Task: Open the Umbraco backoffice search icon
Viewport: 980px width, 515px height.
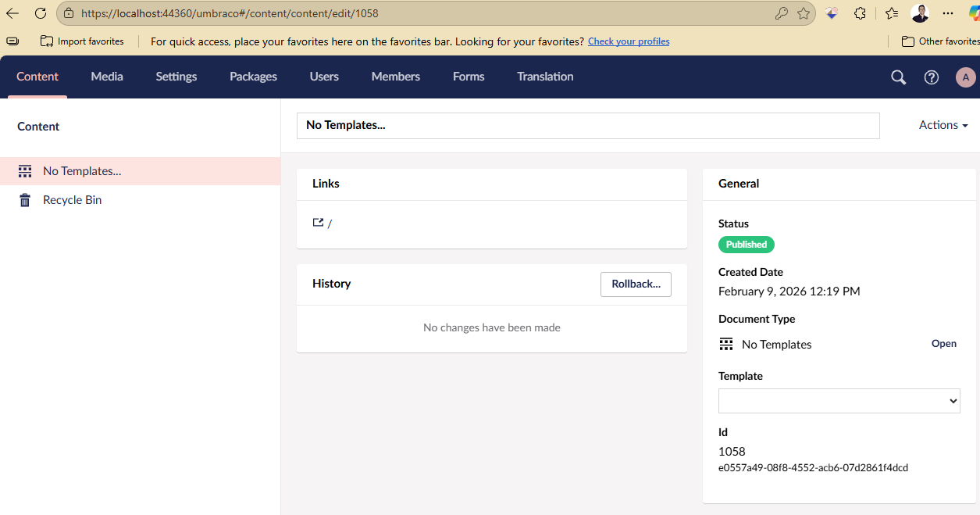Action: (899, 77)
